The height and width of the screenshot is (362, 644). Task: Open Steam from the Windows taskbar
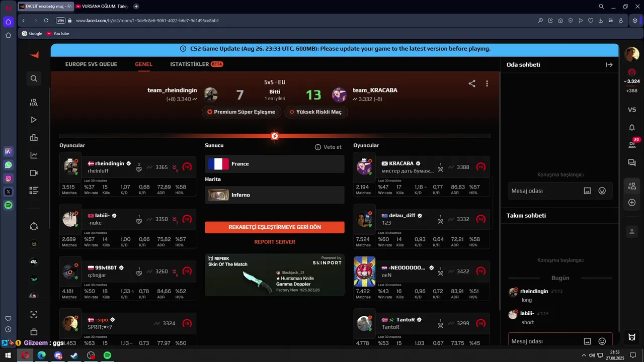coord(74,355)
